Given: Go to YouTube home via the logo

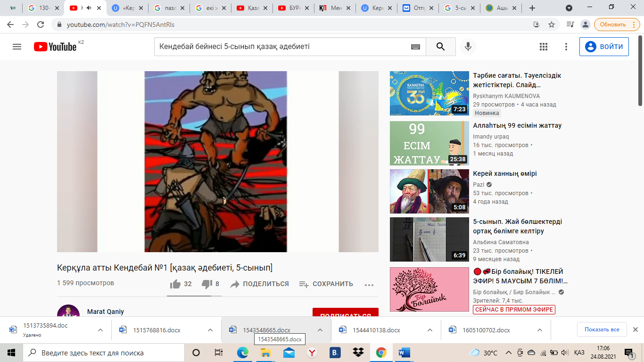Looking at the screenshot, I should (x=55, y=47).
